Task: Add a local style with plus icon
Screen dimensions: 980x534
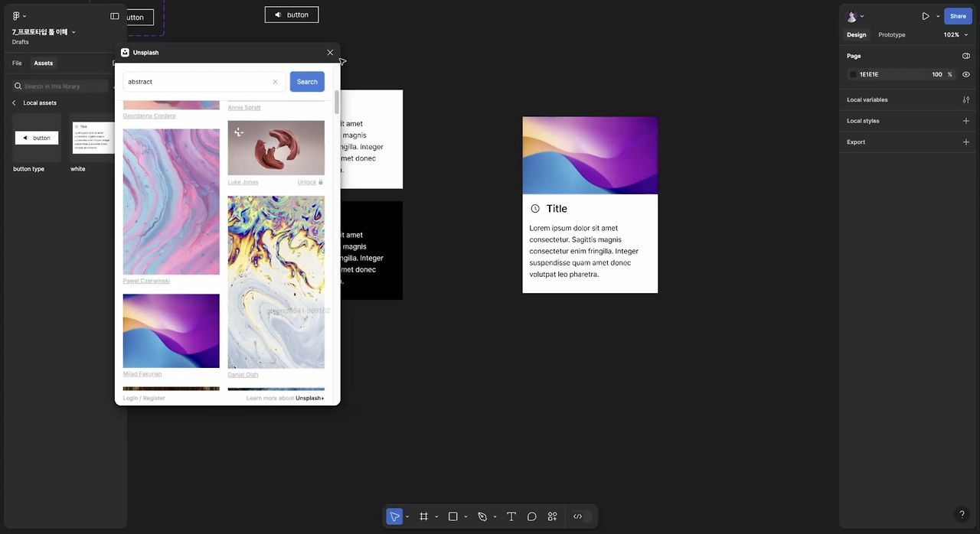Action: [x=965, y=121]
